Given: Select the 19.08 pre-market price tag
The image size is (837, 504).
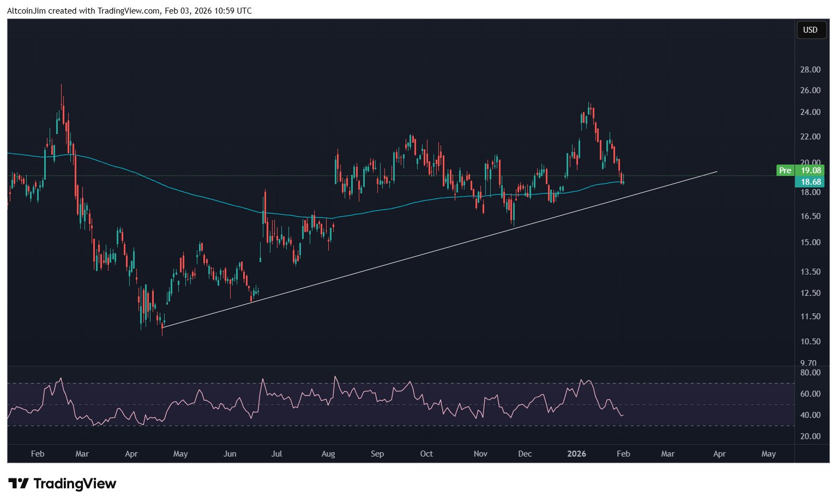Looking at the screenshot, I should (x=810, y=171).
